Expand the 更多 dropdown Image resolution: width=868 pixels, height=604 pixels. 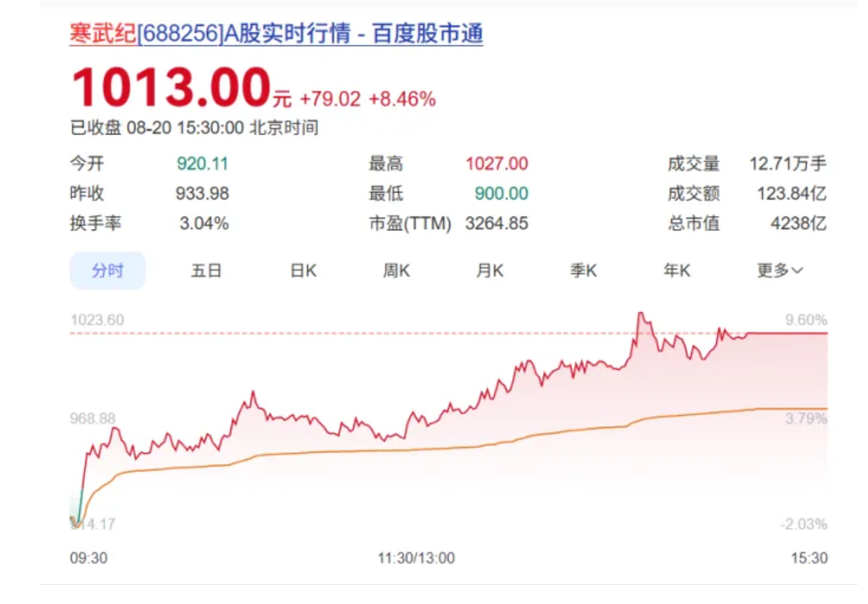pos(780,271)
